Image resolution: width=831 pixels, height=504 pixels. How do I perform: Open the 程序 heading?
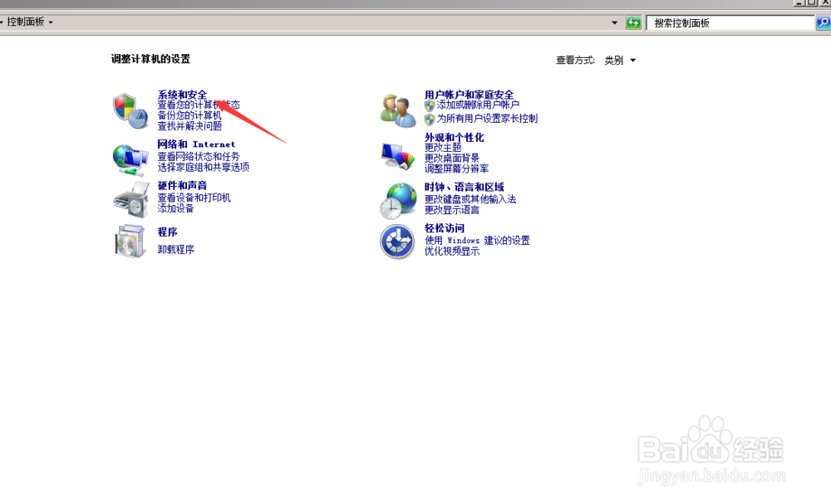[168, 232]
